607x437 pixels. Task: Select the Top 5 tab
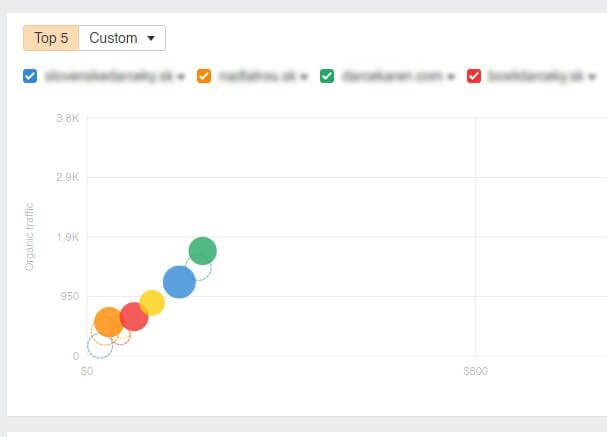point(51,38)
